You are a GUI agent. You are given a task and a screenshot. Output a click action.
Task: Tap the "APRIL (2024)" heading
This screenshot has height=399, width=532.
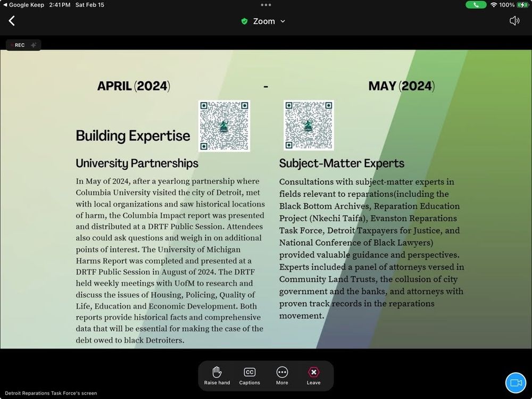pos(134,86)
